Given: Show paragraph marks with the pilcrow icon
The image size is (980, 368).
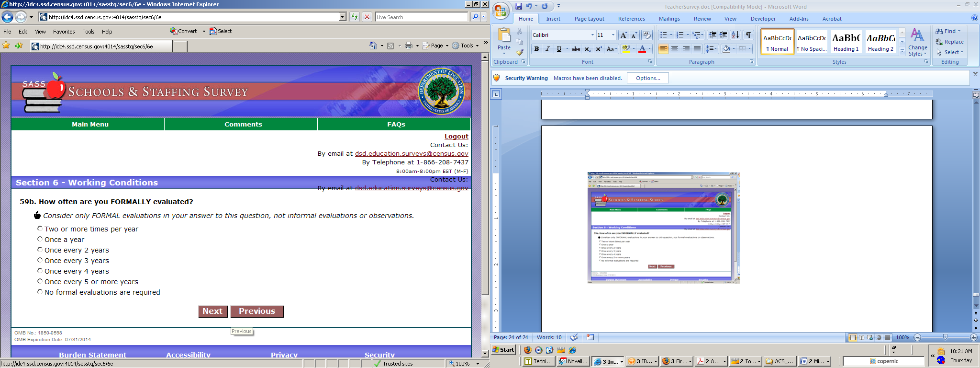Looking at the screenshot, I should 748,35.
